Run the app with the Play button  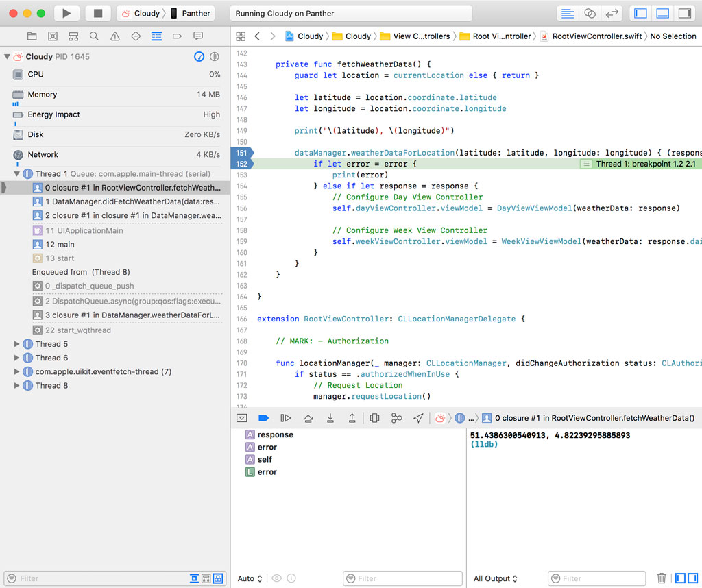tap(65, 12)
